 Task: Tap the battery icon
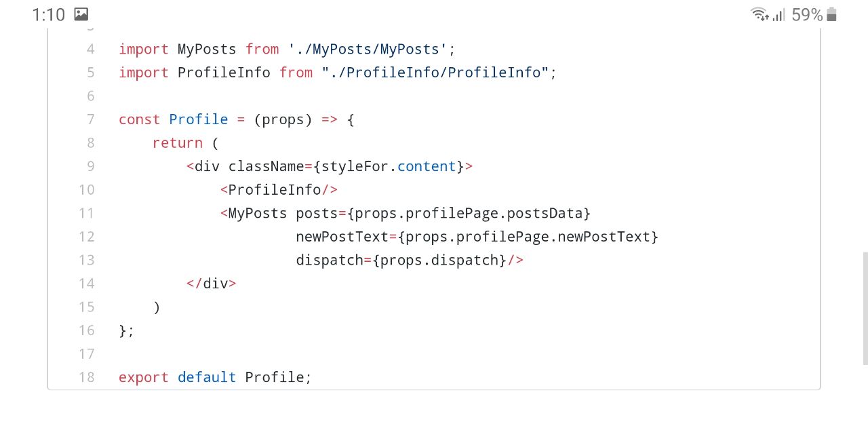[832, 14]
